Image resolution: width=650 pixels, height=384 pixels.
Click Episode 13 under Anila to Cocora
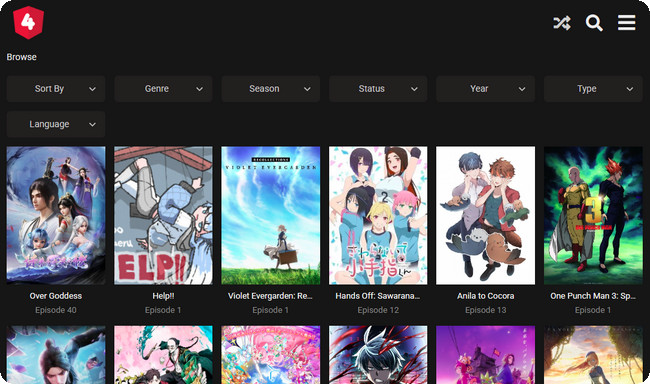[x=485, y=310]
